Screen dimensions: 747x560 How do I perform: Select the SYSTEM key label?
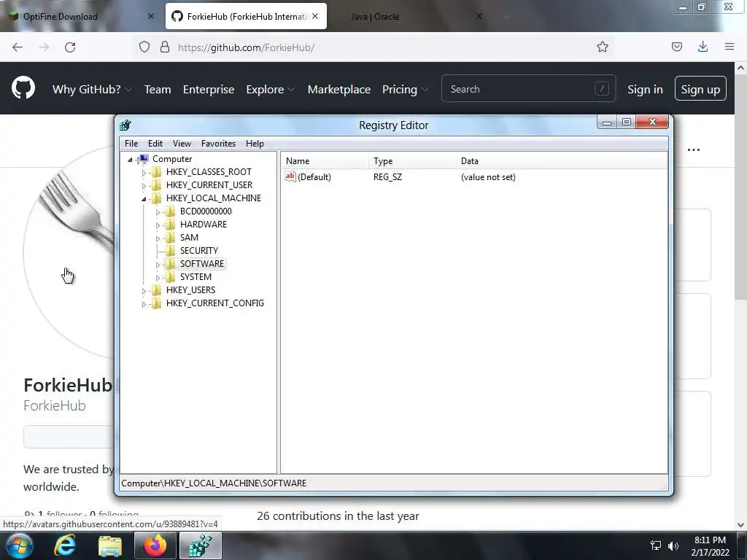196,276
